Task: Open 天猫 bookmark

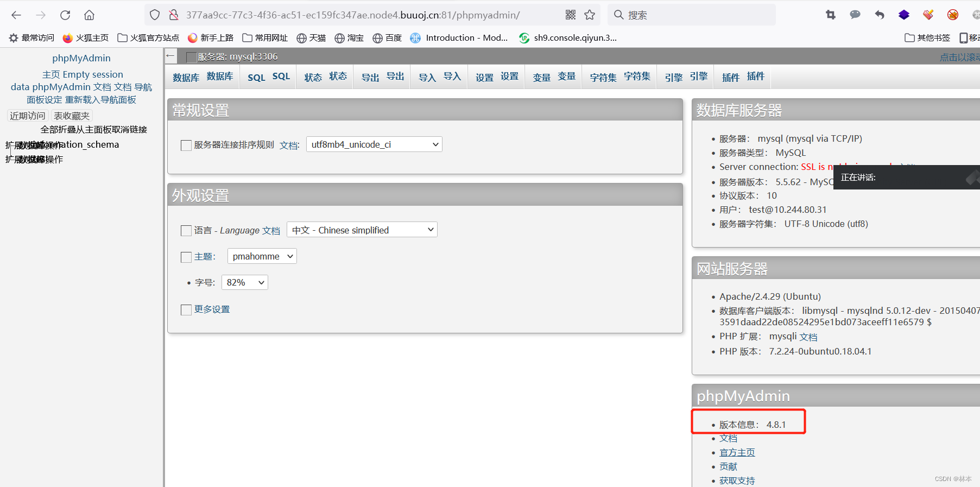Action: coord(311,38)
